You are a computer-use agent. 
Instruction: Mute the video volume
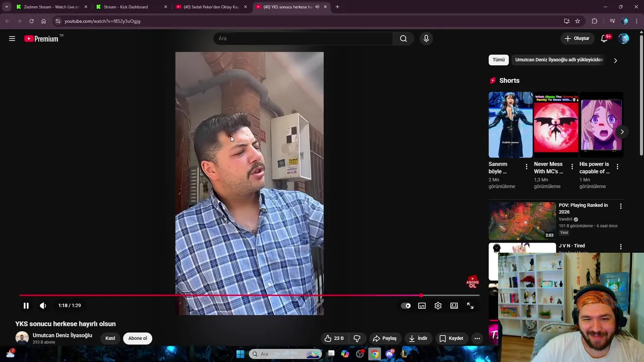pyautogui.click(x=43, y=306)
